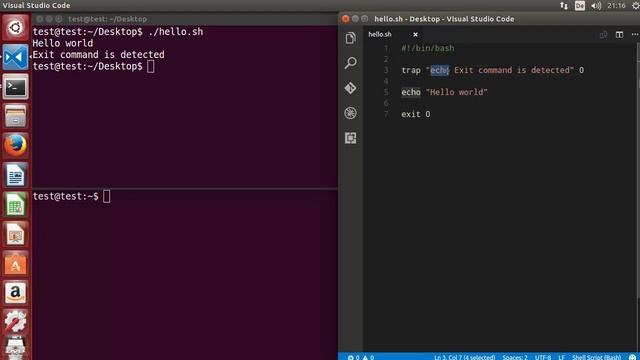
Task: Click the "Hello world" string in editor
Action: (457, 92)
